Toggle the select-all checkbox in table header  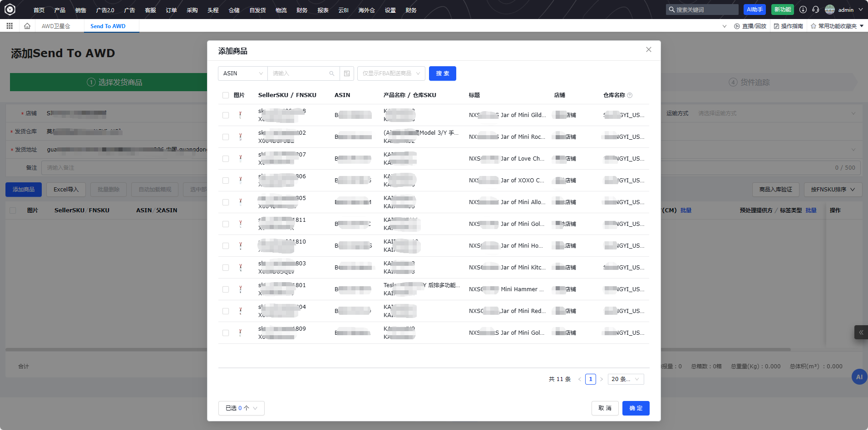[226, 95]
